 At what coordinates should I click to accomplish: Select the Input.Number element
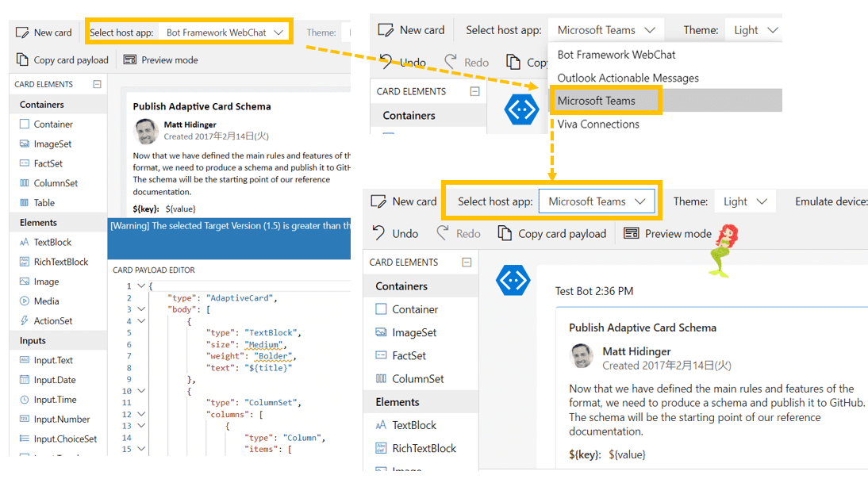coord(55,419)
